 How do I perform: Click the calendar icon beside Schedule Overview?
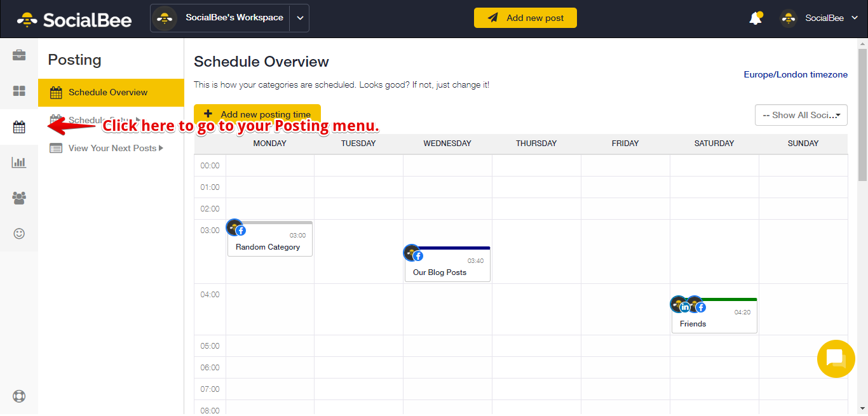click(x=56, y=93)
